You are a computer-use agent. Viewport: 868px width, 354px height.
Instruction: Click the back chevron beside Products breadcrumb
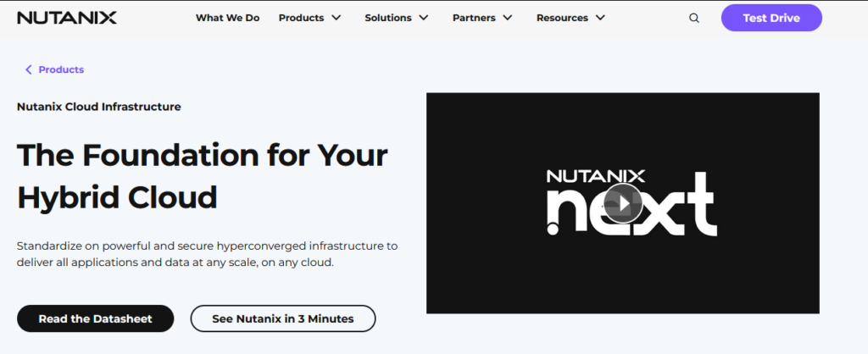click(x=28, y=69)
